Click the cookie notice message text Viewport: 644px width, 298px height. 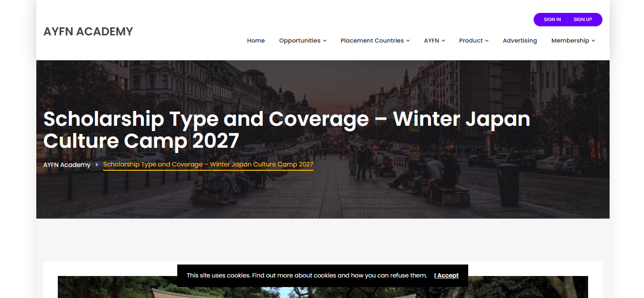(307, 276)
